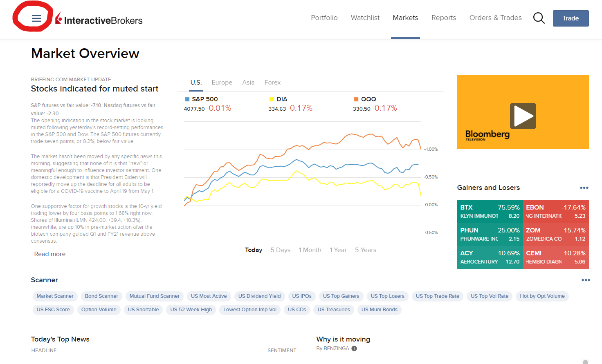Open the Scanner section three-dot menu

586,280
